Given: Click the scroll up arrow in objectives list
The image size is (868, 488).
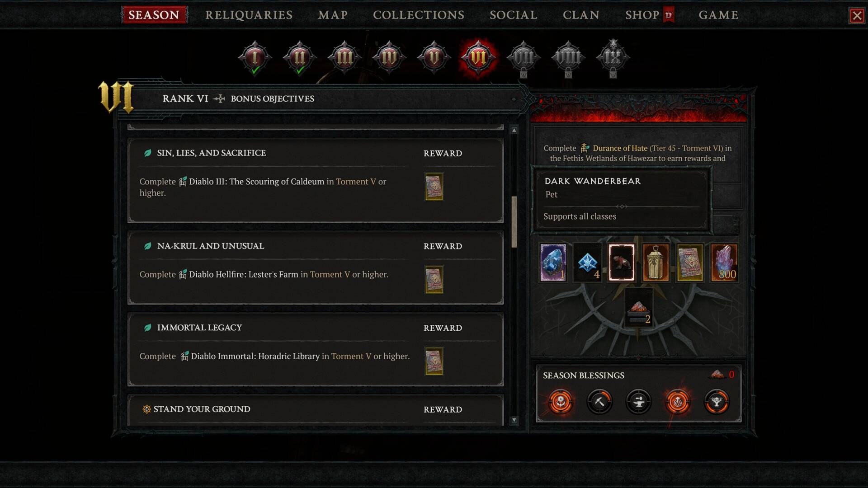Looking at the screenshot, I should coord(514,130).
